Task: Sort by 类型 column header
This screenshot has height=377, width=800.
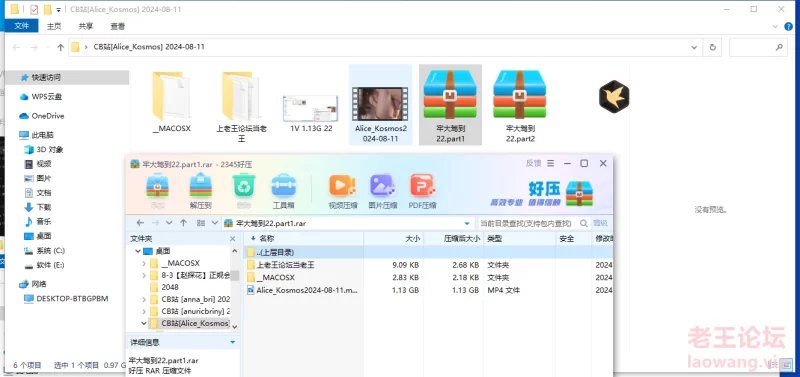Action: click(x=519, y=238)
